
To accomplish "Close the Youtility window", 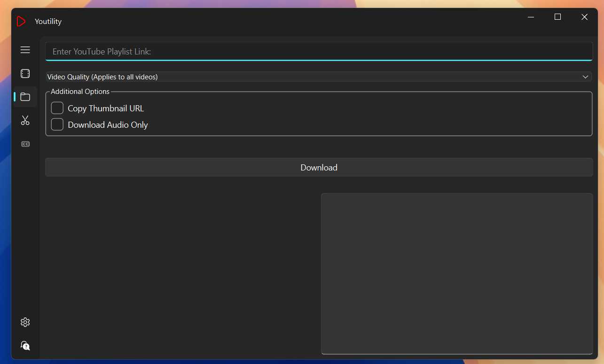I will click(584, 17).
